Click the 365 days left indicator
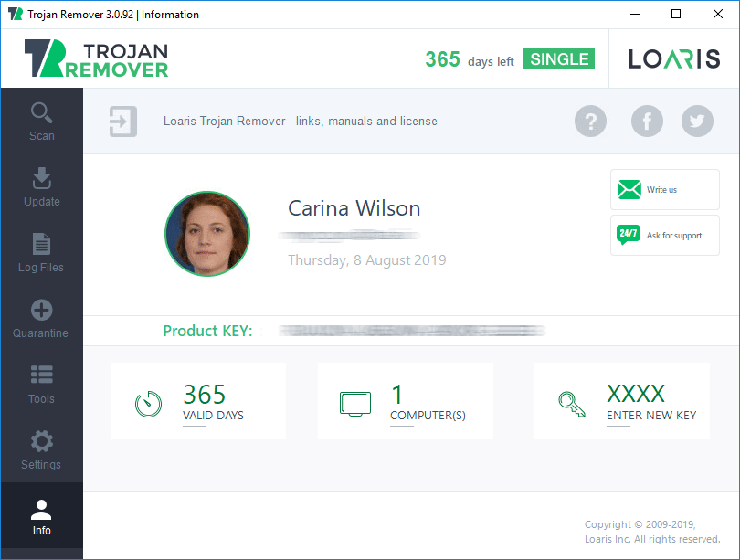Image resolution: width=740 pixels, height=560 pixels. pos(470,59)
